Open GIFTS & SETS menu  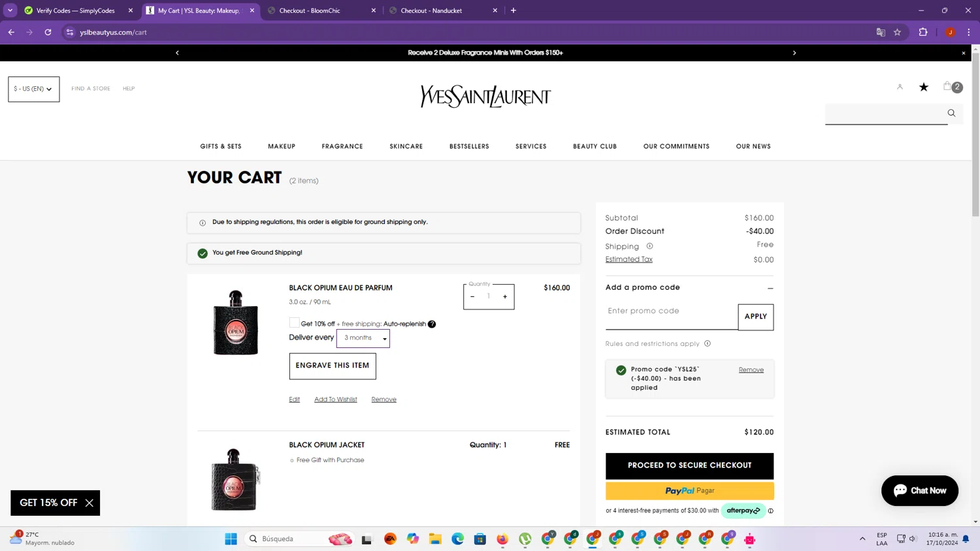pyautogui.click(x=221, y=146)
